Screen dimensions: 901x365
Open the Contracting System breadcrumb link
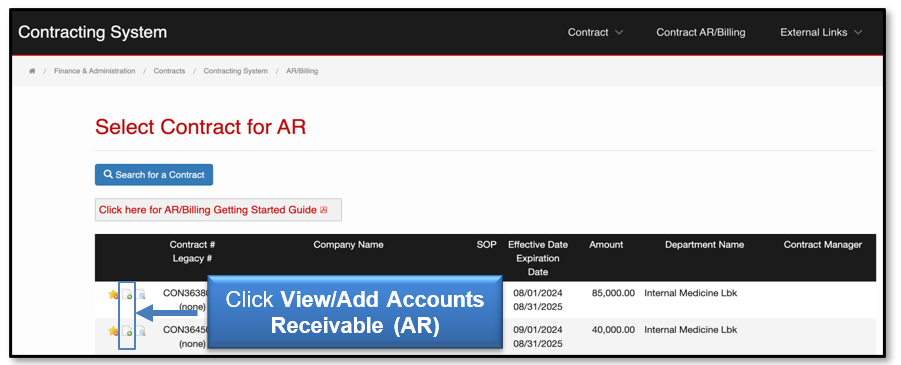point(236,71)
